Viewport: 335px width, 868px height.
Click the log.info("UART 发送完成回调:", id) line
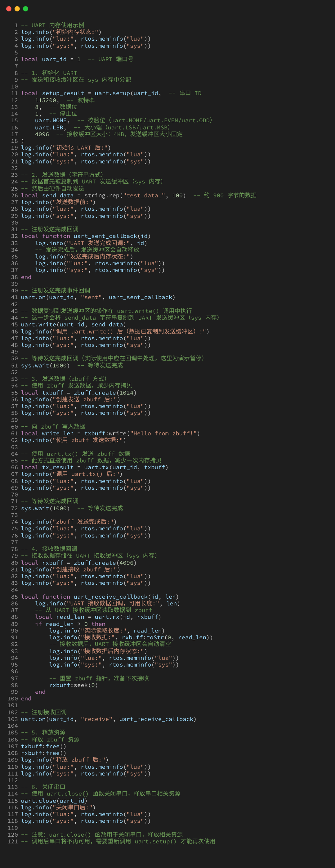click(x=91, y=243)
